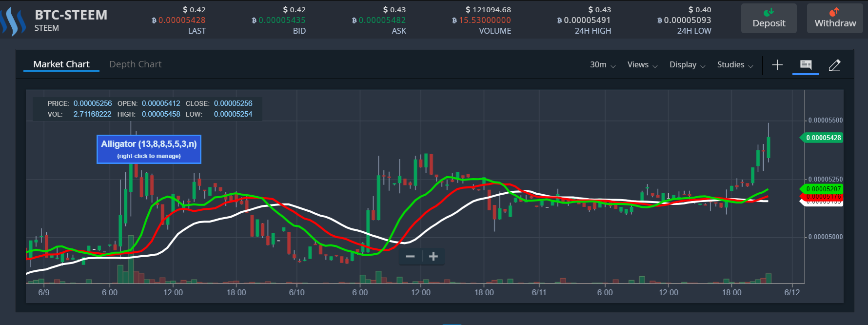Open the Withdraw dialog

click(x=835, y=19)
